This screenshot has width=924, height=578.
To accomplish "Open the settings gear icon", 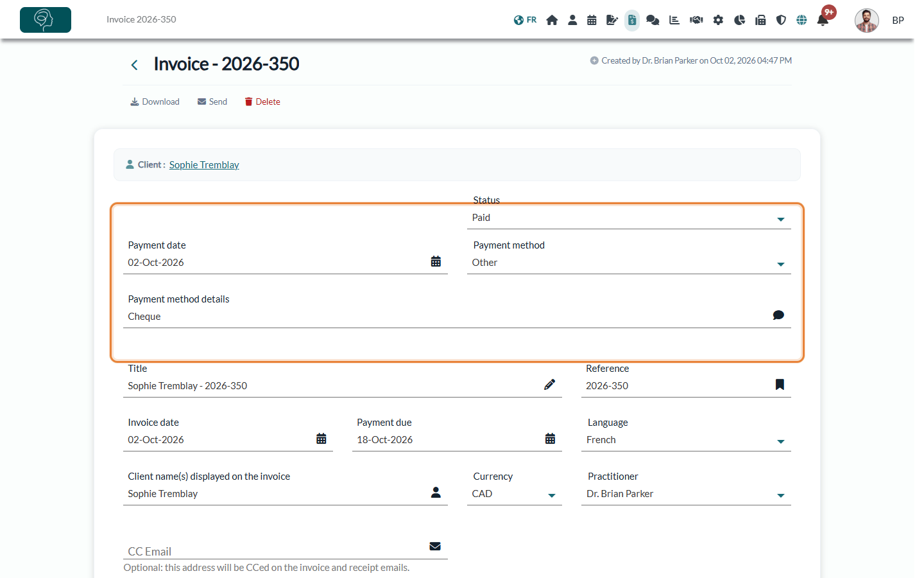I will [x=718, y=20].
